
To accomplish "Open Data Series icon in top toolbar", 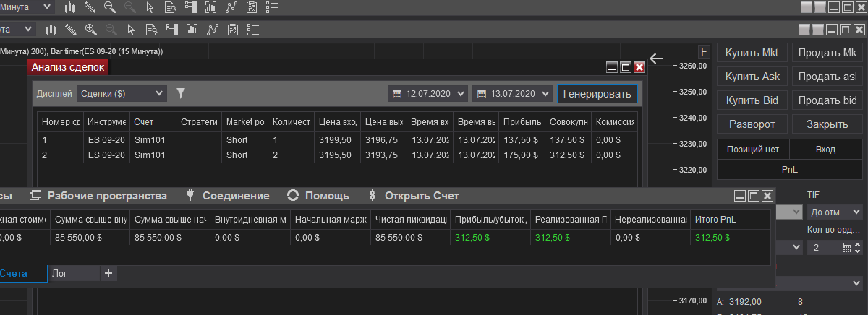I will click(x=210, y=7).
